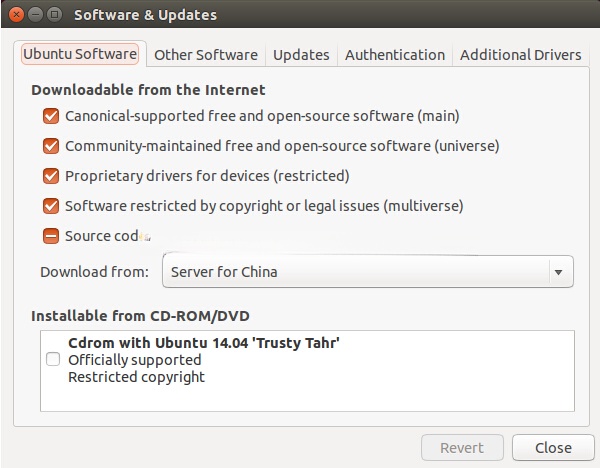Close the Software & Updates window
The width and height of the screenshot is (600, 468).
click(x=15, y=15)
